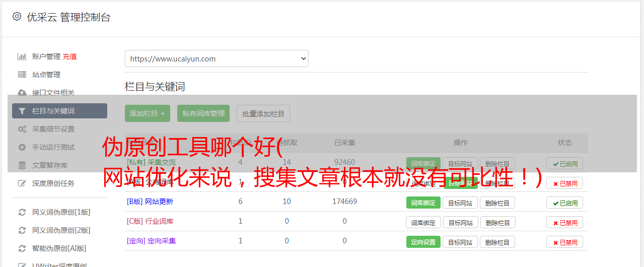
Task: Click the server icon for 站点管理
Action: (x=22, y=75)
